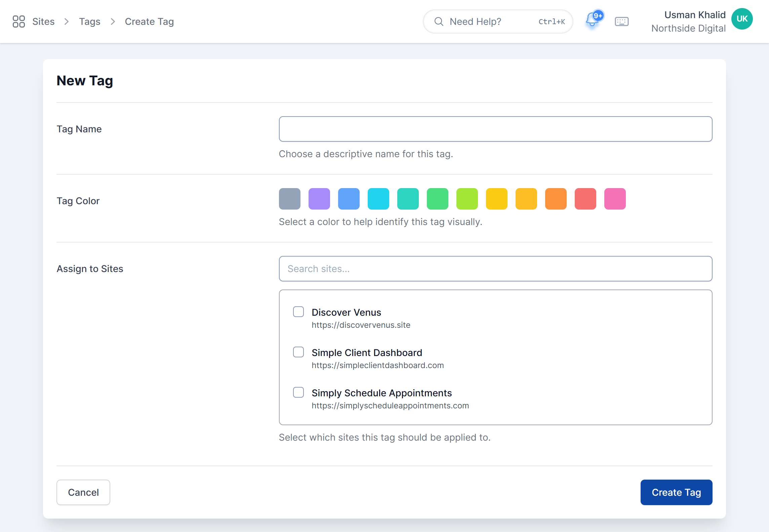Click Usman Khalid account name
This screenshot has width=769, height=532.
point(695,15)
